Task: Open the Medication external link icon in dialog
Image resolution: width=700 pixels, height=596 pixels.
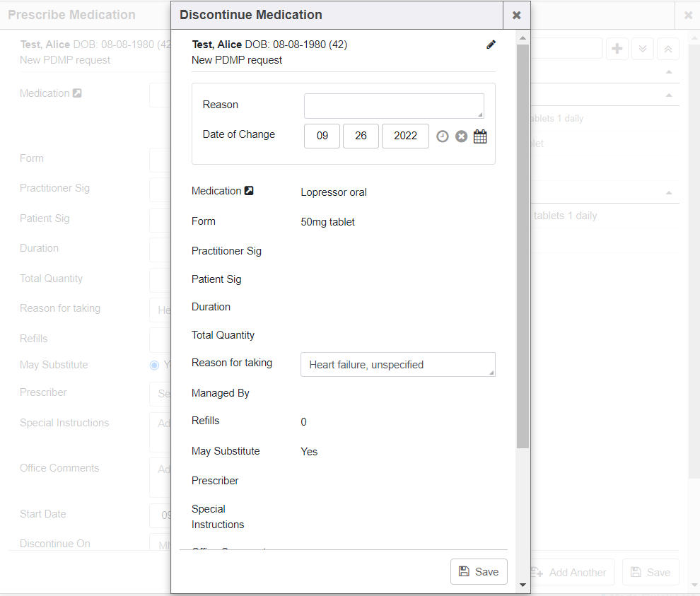Action: 249,191
